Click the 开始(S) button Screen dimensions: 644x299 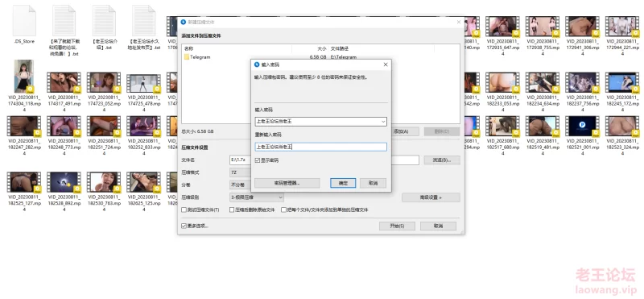[397, 226]
